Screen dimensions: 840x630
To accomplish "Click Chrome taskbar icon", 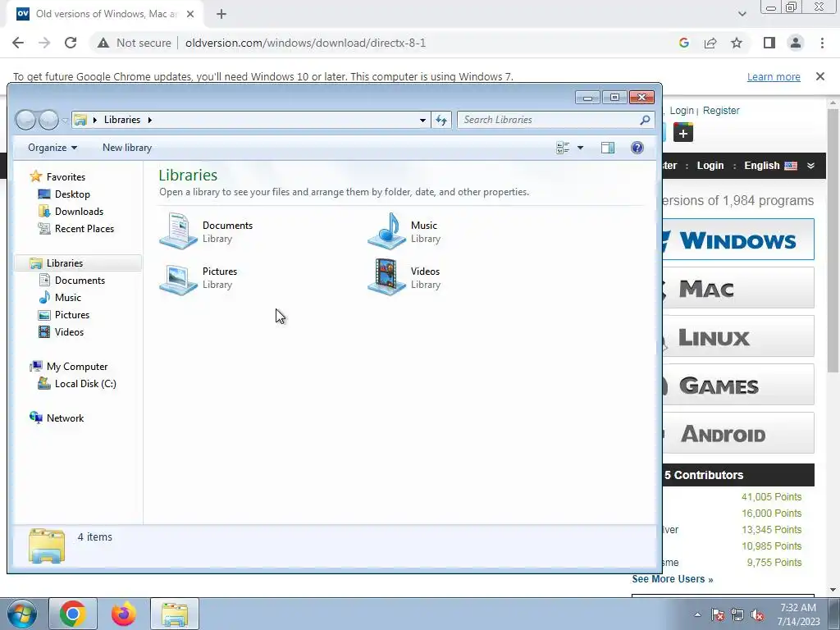I will pos(73,614).
